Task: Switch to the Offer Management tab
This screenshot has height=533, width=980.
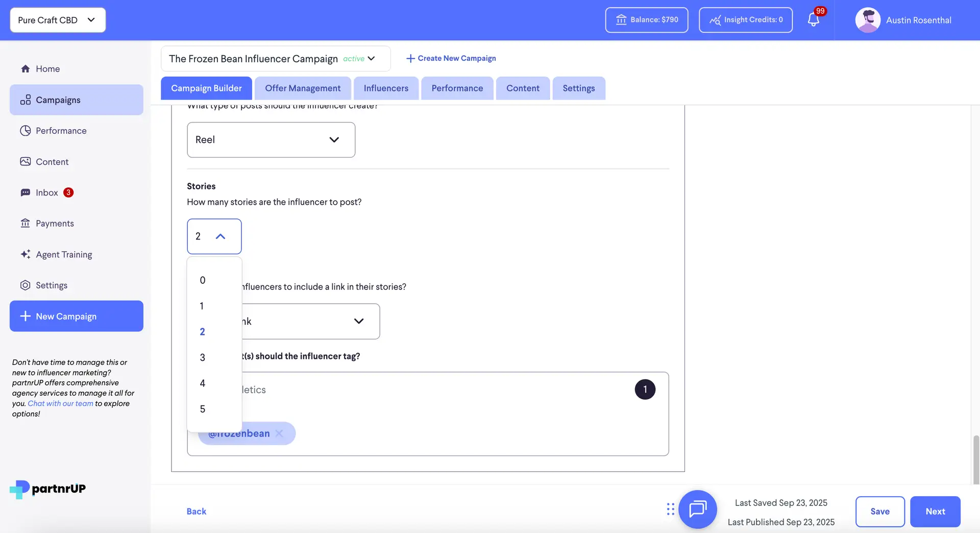Action: tap(303, 88)
